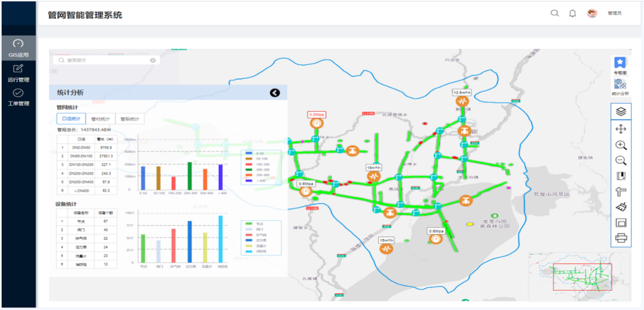Open notifications bell in header
Image resolution: width=644 pixels, height=310 pixels.
coord(572,14)
